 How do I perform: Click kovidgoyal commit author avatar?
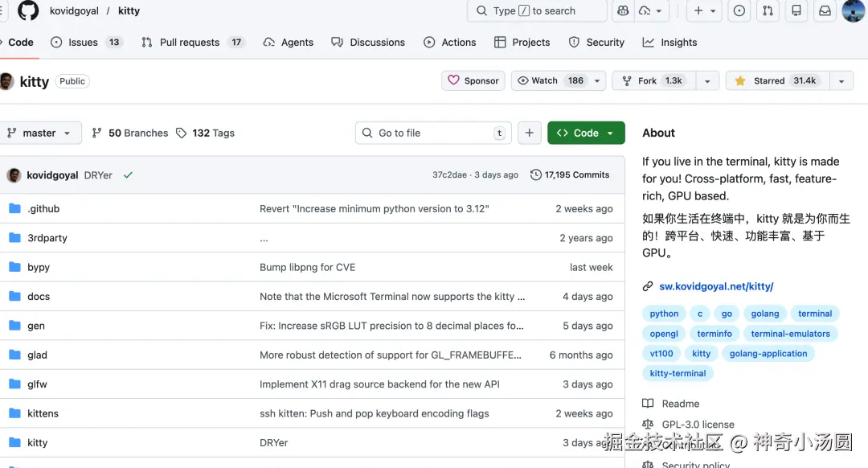tap(14, 175)
